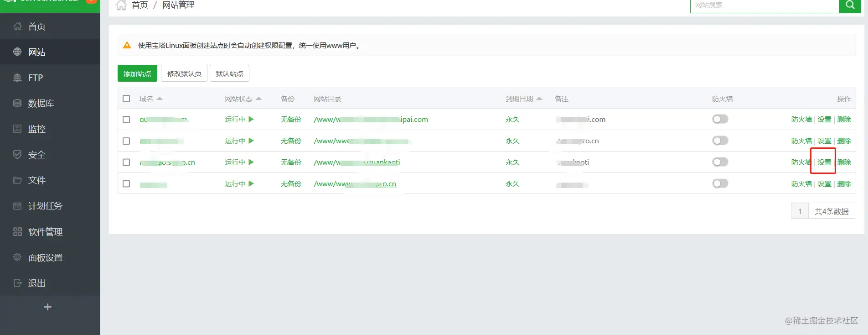Click the run-state arrow in the ruankaoti row
The image size is (868, 335).
[251, 162]
